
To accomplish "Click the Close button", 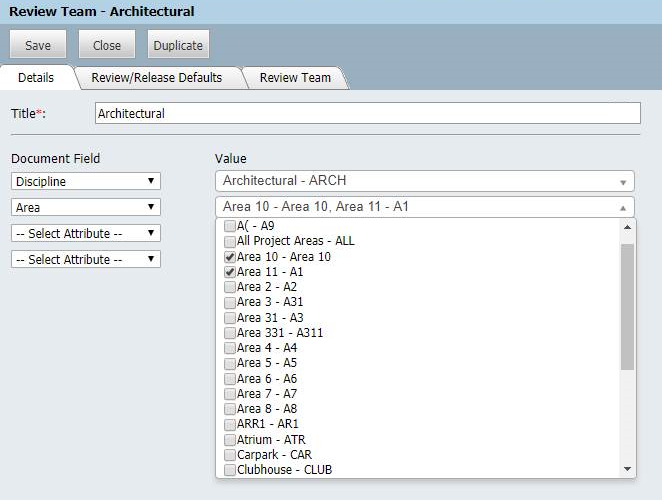I will pos(107,44).
